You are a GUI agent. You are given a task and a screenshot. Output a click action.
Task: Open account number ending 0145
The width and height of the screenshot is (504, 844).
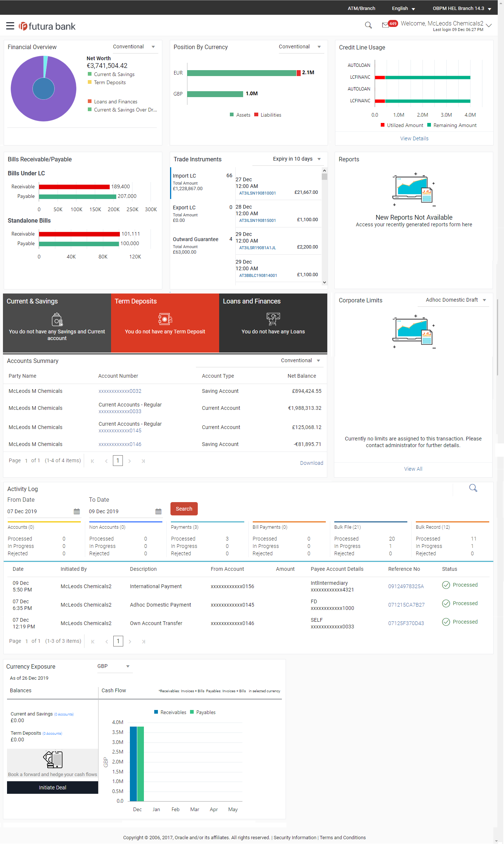pyautogui.click(x=120, y=430)
